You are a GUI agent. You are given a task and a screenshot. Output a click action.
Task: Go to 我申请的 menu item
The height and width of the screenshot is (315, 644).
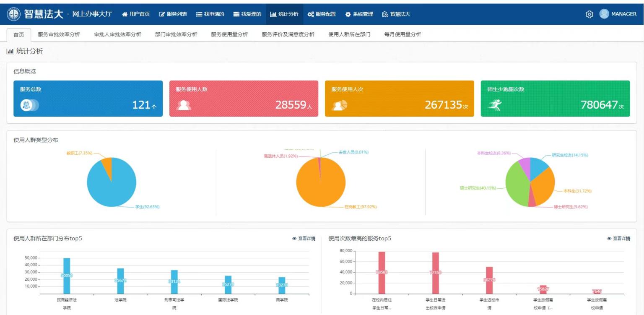point(210,14)
